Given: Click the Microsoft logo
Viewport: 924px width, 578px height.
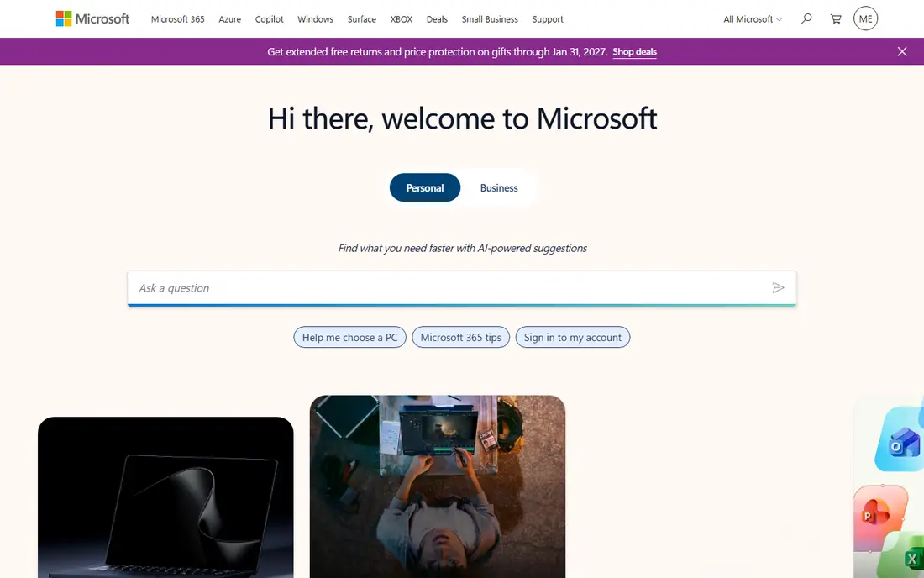Looking at the screenshot, I should coord(92,18).
